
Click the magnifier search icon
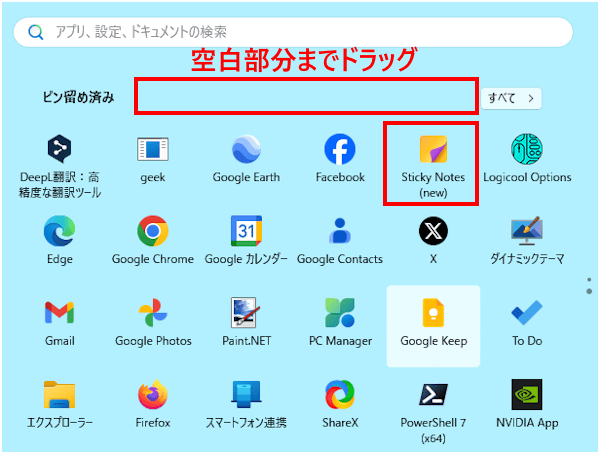(x=36, y=33)
